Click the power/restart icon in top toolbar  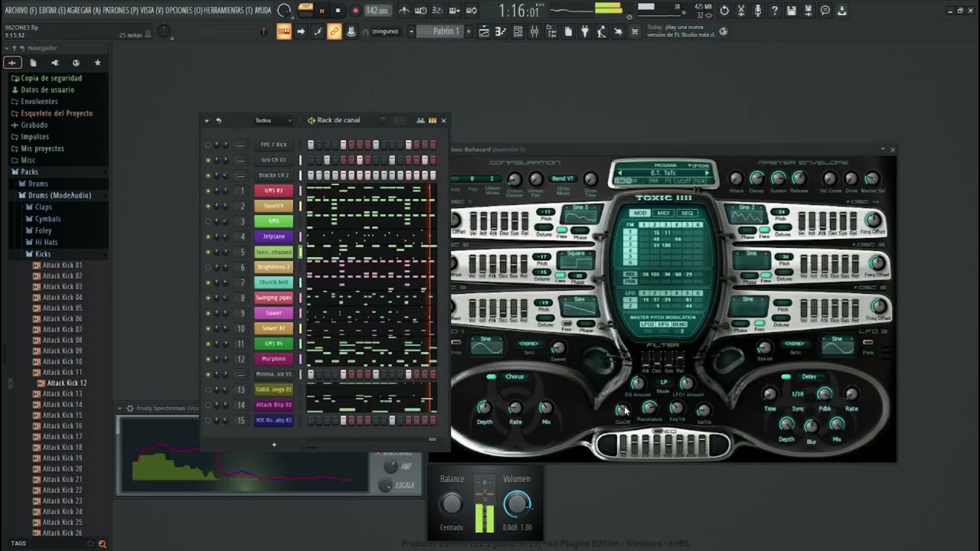pyautogui.click(x=724, y=11)
